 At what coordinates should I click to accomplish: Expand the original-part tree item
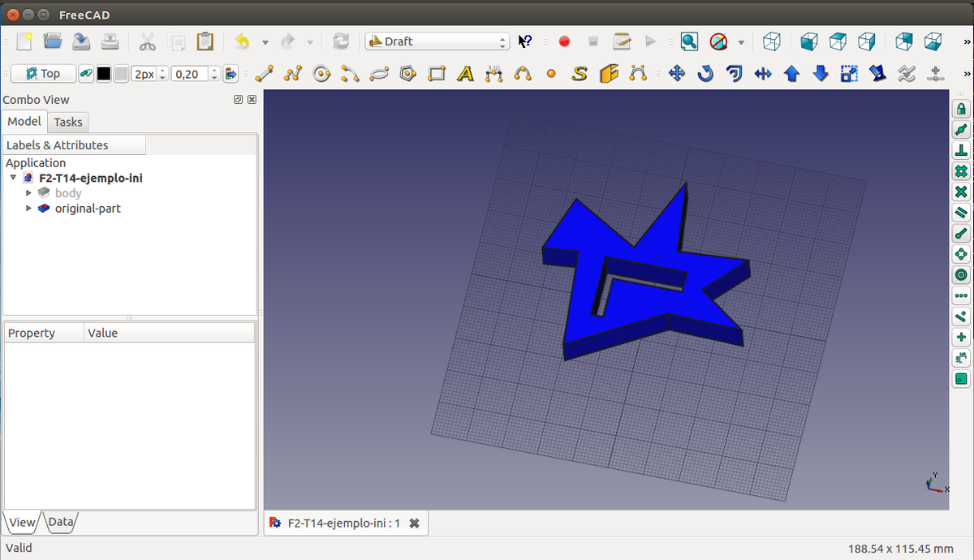click(x=29, y=209)
